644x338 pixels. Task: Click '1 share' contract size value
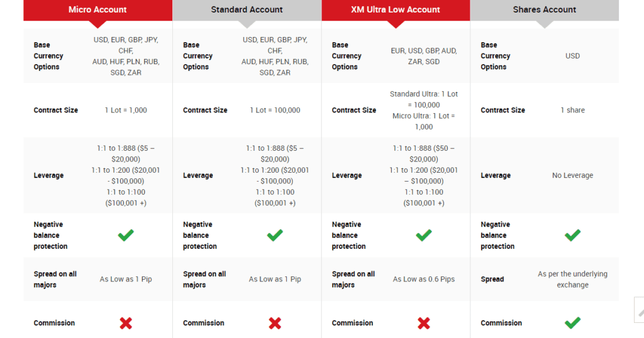point(572,110)
